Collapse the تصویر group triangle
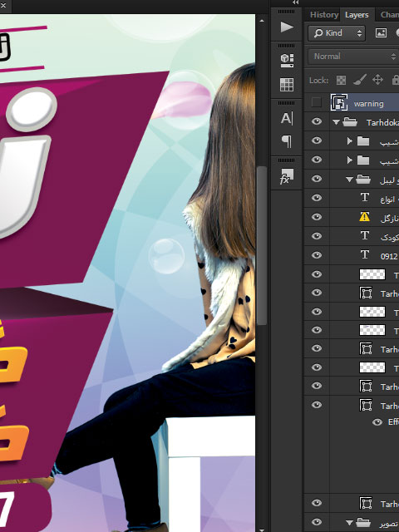 [349, 523]
